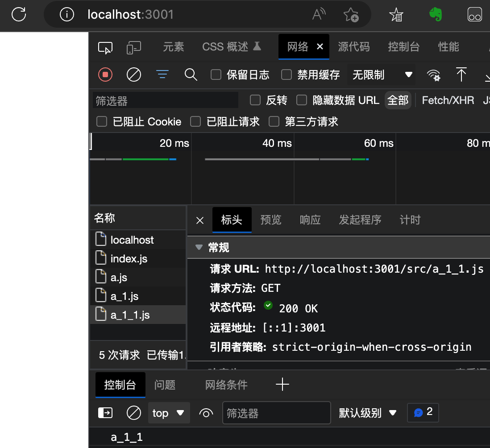Check the 第三方请求 option
This screenshot has width=490, height=448.
pos(274,121)
